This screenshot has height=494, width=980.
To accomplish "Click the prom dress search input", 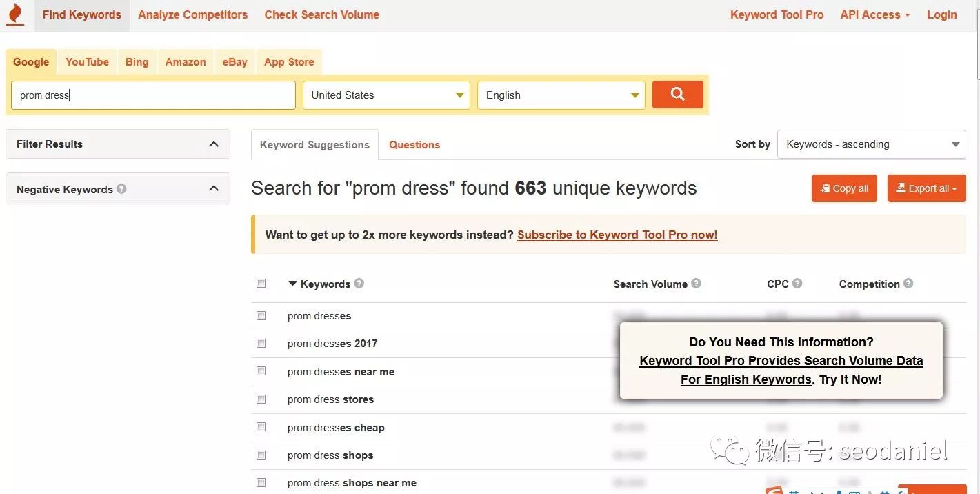I will (x=153, y=95).
